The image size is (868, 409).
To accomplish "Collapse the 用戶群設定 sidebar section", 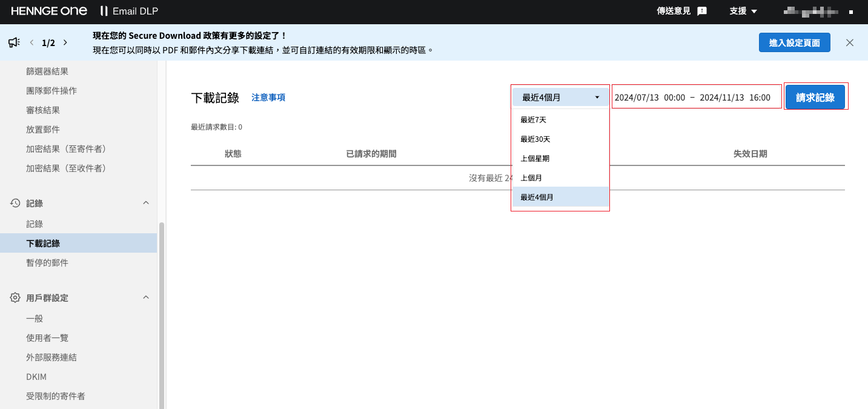I will tap(145, 298).
